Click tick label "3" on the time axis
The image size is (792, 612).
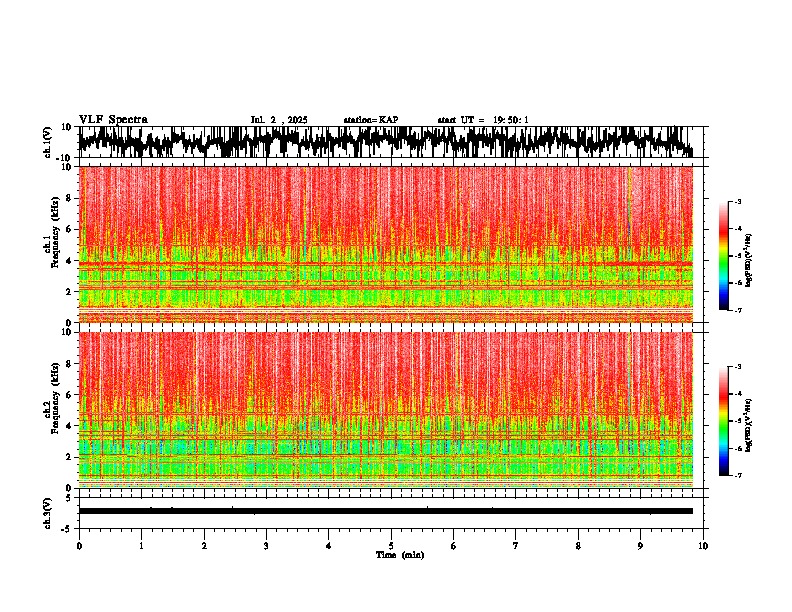(266, 546)
